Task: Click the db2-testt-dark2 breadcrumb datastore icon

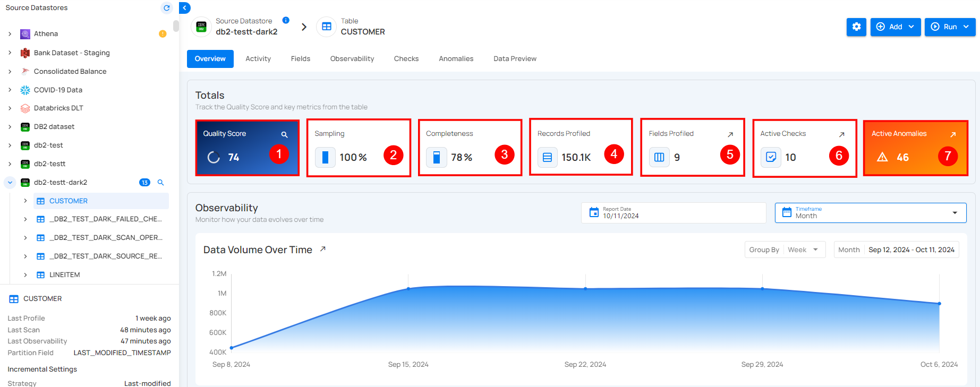Action: point(201,27)
